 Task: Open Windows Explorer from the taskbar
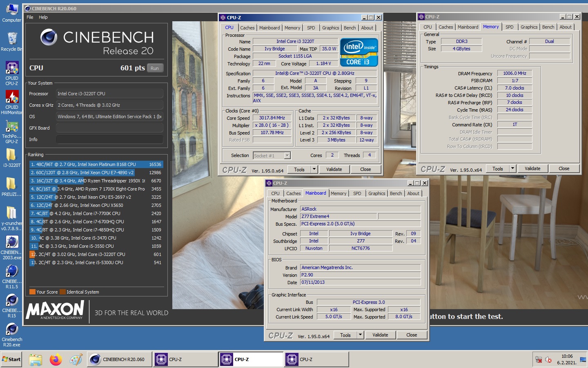[x=36, y=359]
